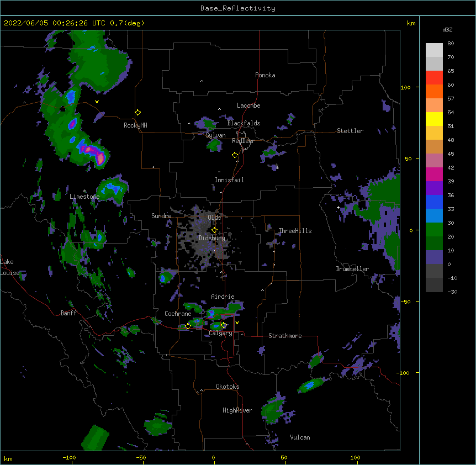The height and width of the screenshot is (465, 476).
Task: Click the Lacombe city label
Action: point(248,105)
